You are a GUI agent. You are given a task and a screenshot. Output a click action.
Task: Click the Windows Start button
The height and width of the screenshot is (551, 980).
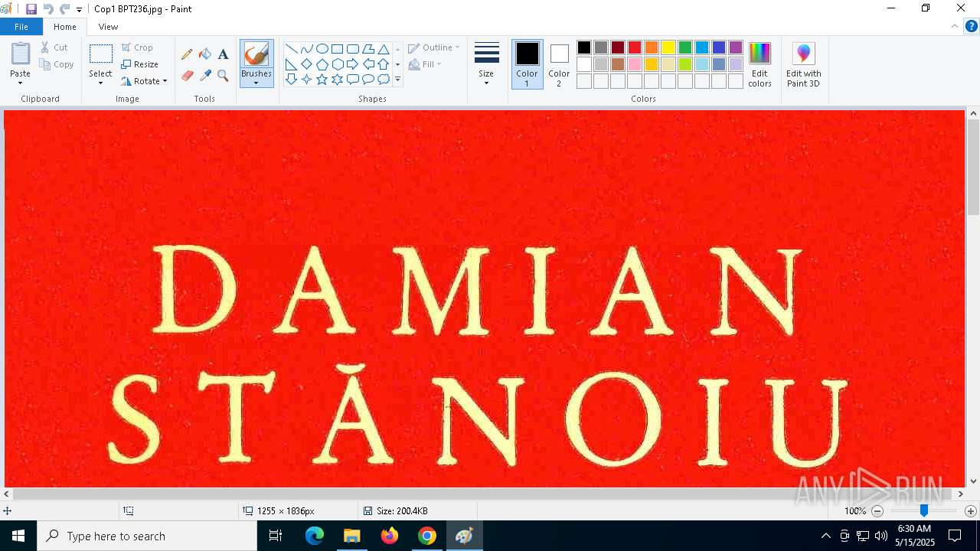coord(18,536)
